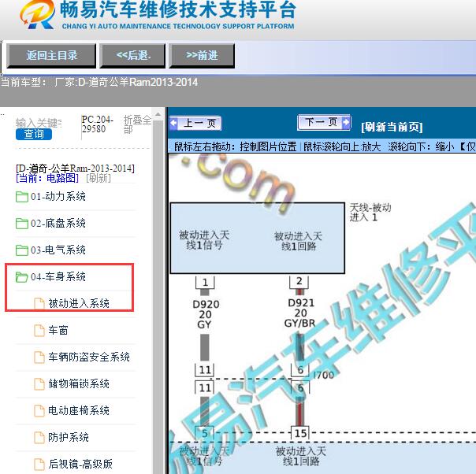Click 折叠全部 to collapse all folders
Image resolution: width=476 pixels, height=474 pixels.
tap(137, 124)
